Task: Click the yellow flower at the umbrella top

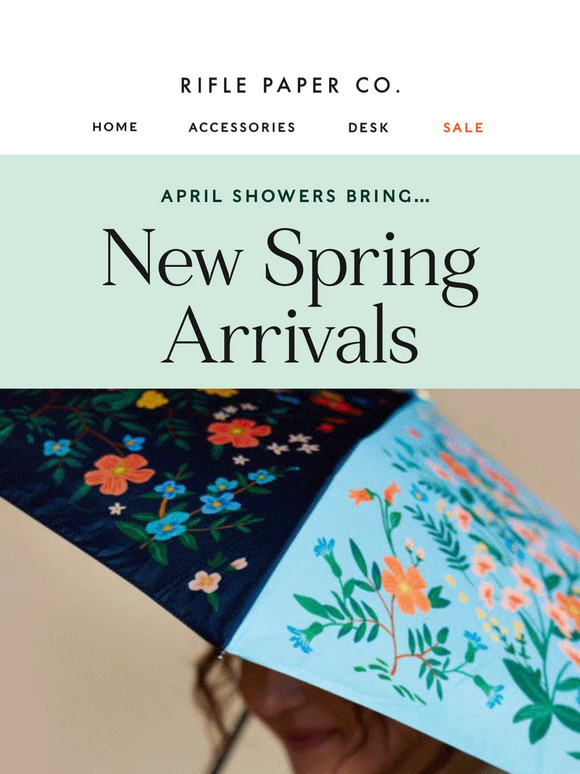Action: coord(153,399)
